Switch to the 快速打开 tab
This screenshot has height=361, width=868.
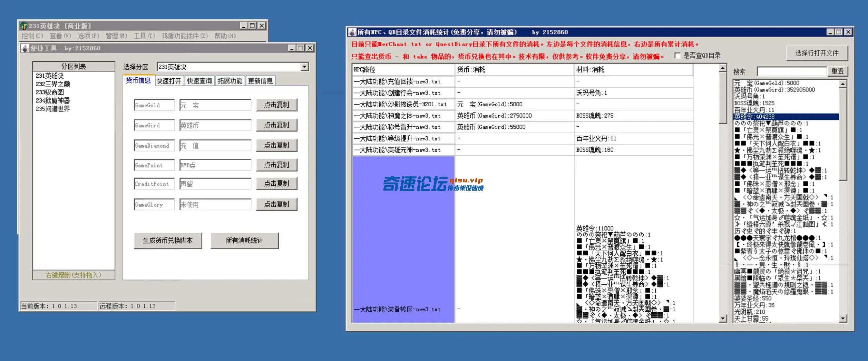(169, 81)
